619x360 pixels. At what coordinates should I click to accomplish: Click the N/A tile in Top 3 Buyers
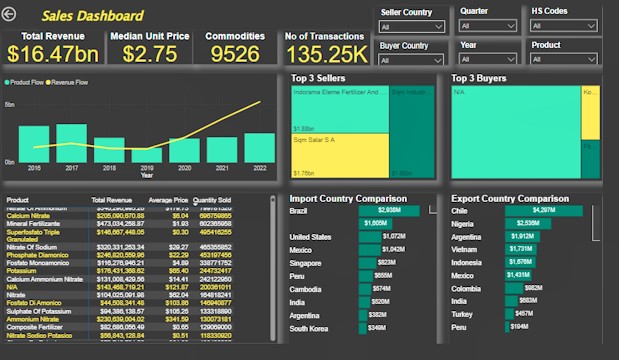point(516,132)
